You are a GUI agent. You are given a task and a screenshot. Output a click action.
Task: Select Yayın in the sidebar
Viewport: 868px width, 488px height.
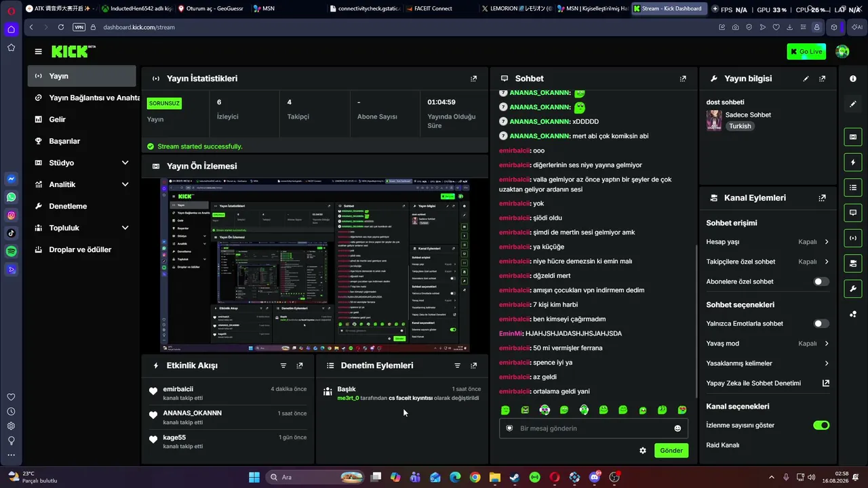82,76
